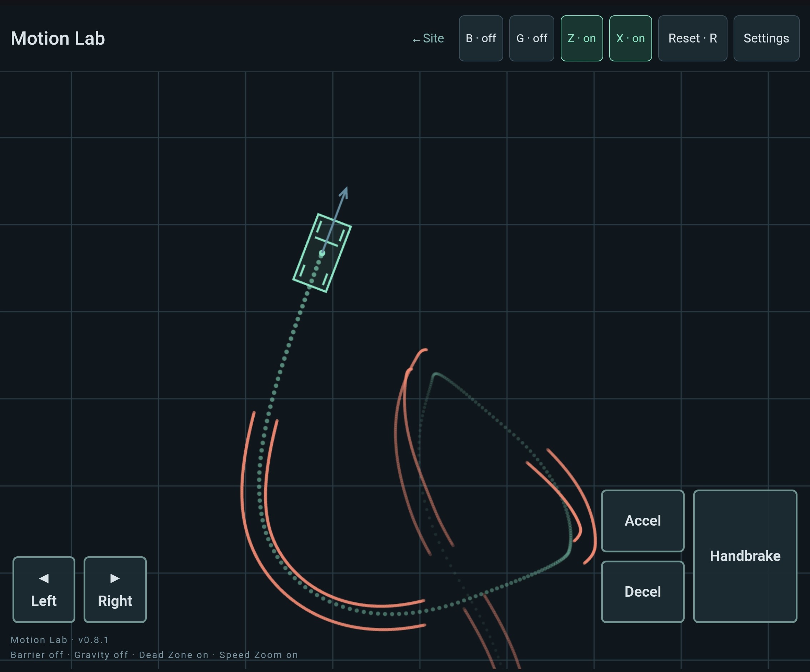Screen dimensions: 810x672
Task: Click the Reset · R button
Action: point(693,38)
